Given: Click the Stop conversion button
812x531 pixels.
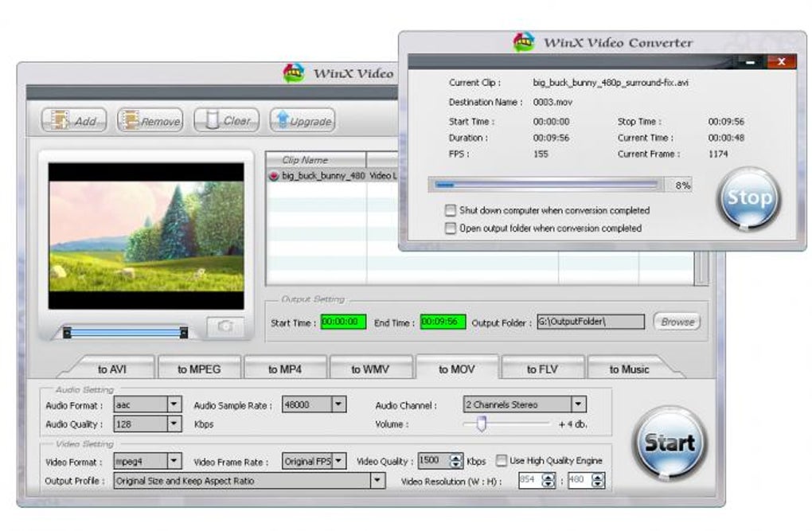Looking at the screenshot, I should coord(749,198).
